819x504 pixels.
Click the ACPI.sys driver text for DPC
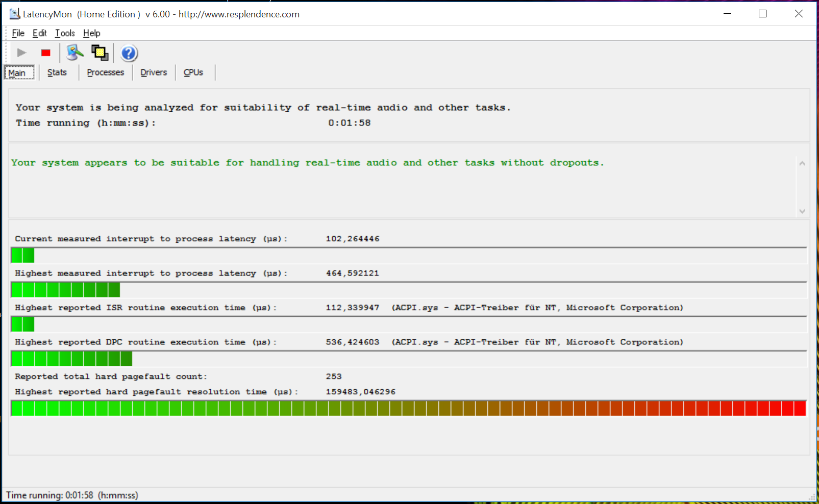(x=537, y=342)
